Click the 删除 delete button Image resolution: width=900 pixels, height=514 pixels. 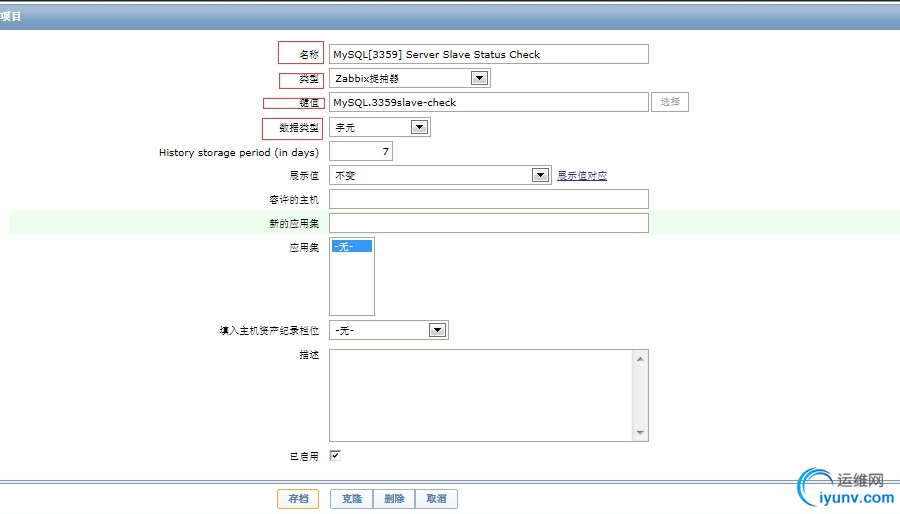tap(394, 499)
